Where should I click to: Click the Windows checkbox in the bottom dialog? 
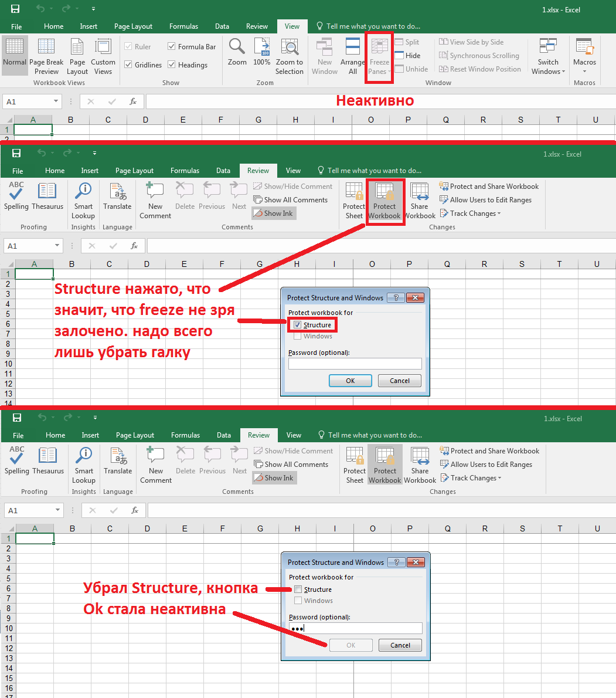point(298,601)
